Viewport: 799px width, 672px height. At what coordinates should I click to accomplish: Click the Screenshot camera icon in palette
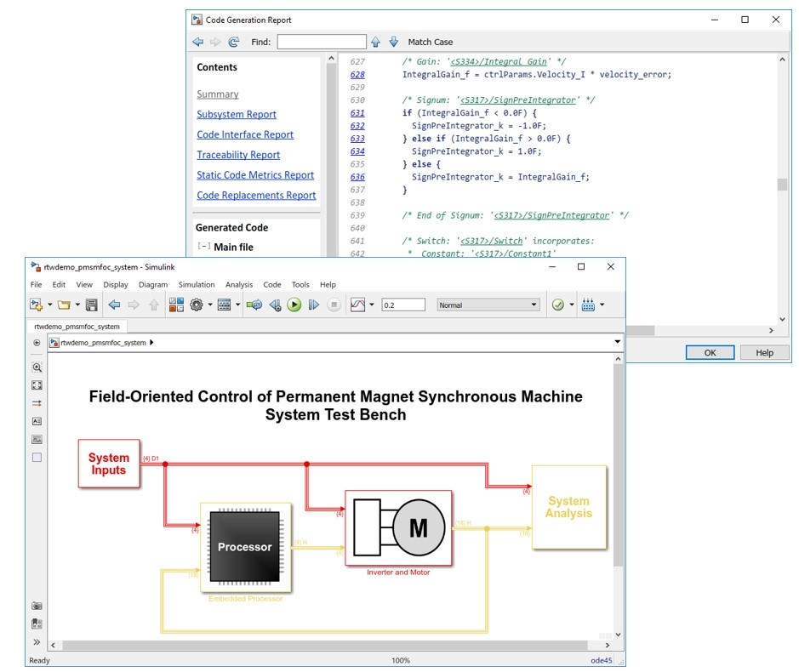coord(37,606)
